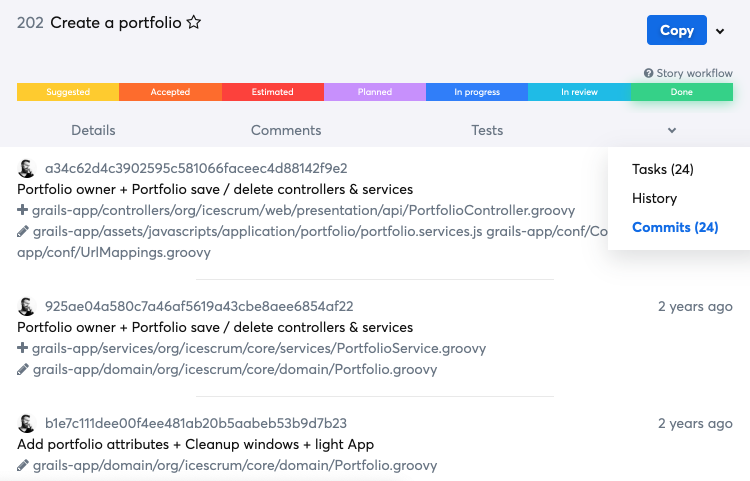Viewport: 750px width, 481px height.
Task: Switch to the Comments tab
Action: coord(286,130)
